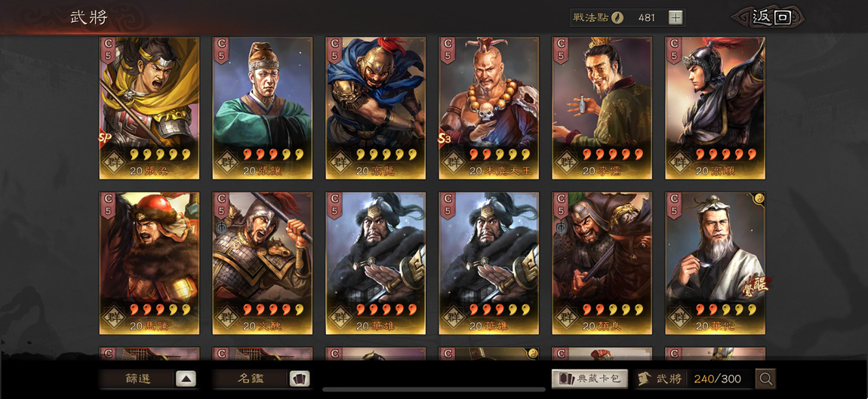The width and height of the screenshot is (868, 399).
Task: Select the 張讓 general card
Action: click(263, 108)
